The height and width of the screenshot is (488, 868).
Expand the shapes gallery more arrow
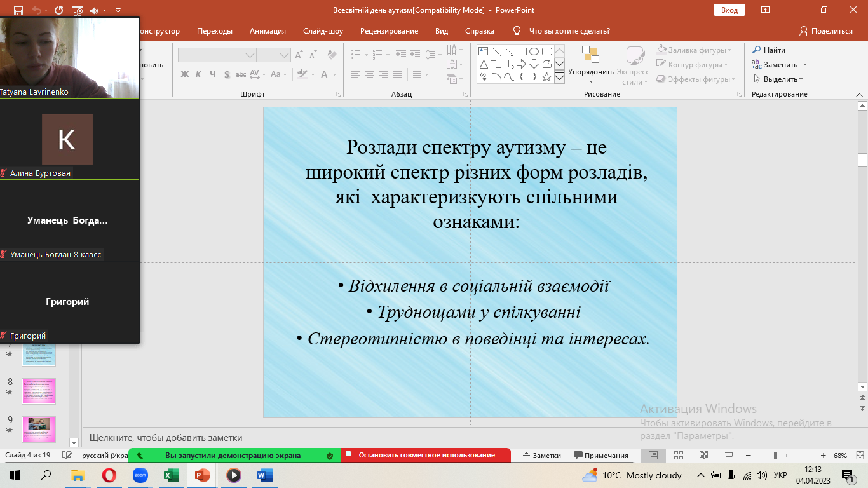pyautogui.click(x=559, y=78)
